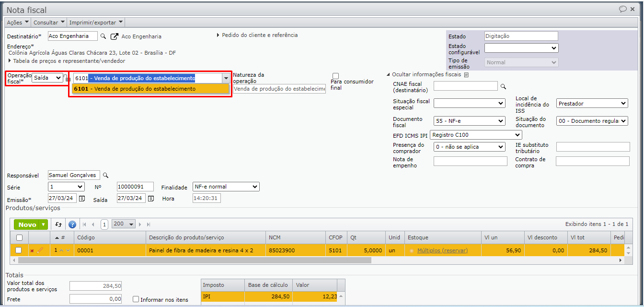
Task: Open the grid help question-mark icon
Action: point(72,224)
